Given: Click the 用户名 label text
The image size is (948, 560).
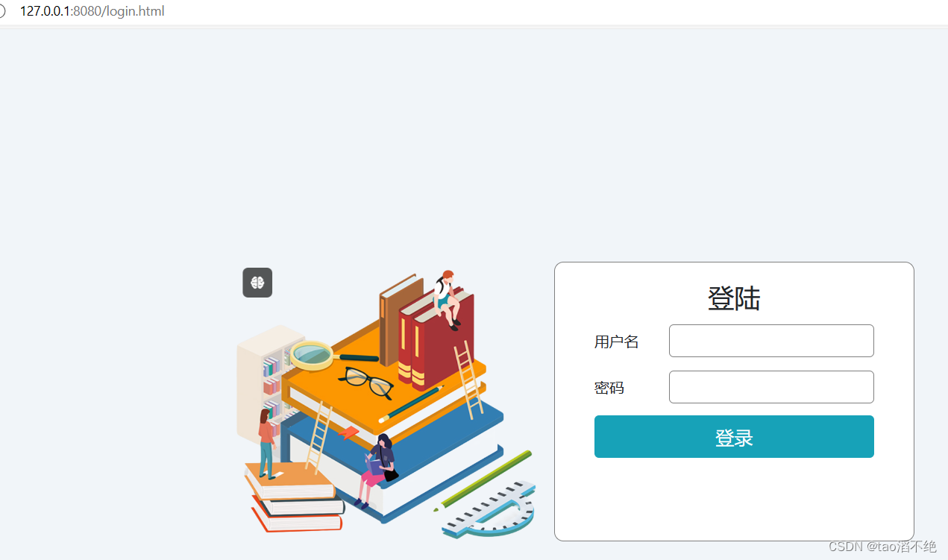Looking at the screenshot, I should click(617, 342).
